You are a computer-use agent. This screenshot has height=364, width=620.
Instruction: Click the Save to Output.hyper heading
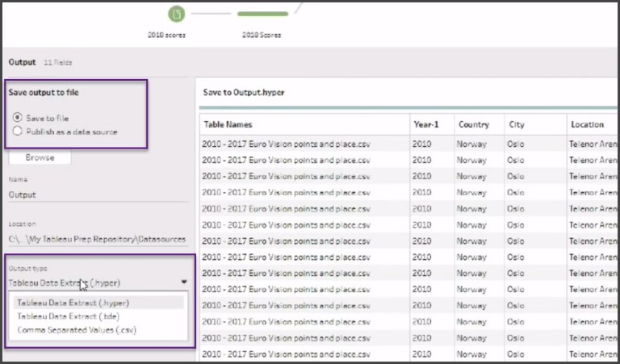click(x=244, y=93)
